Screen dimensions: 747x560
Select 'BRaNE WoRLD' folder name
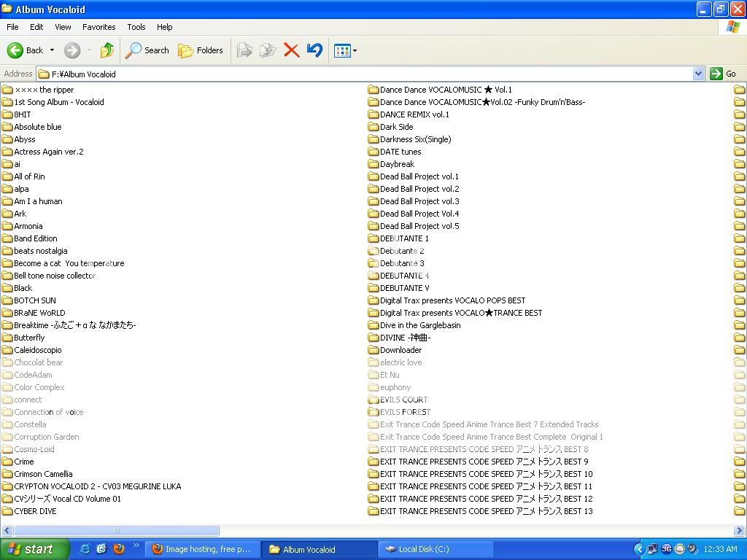click(39, 312)
